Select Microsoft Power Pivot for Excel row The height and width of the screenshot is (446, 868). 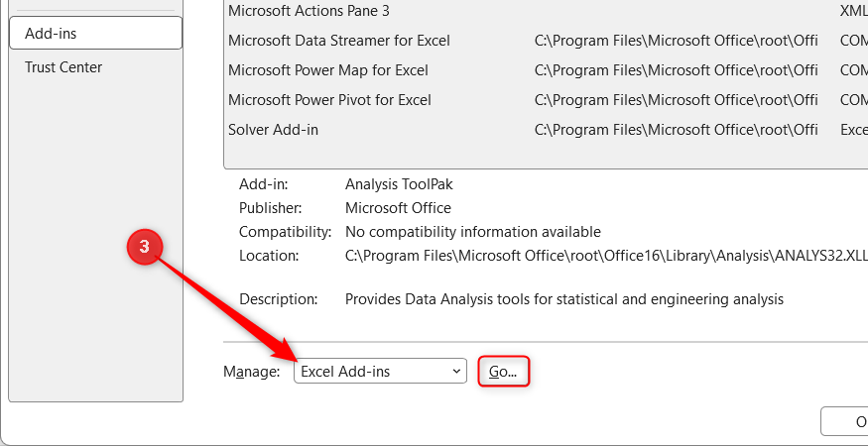coord(546,100)
